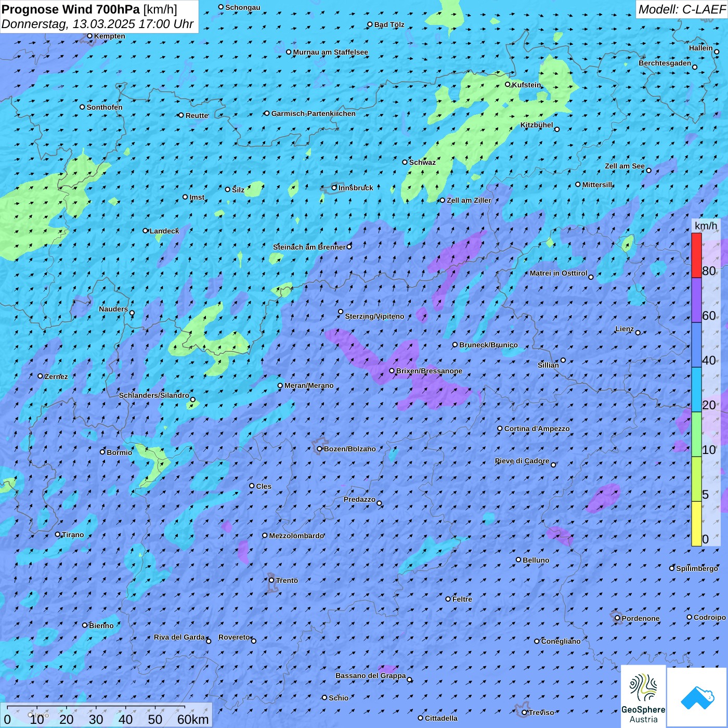
Task: Click the 'km/h' legend unit label
Action: coord(706,226)
